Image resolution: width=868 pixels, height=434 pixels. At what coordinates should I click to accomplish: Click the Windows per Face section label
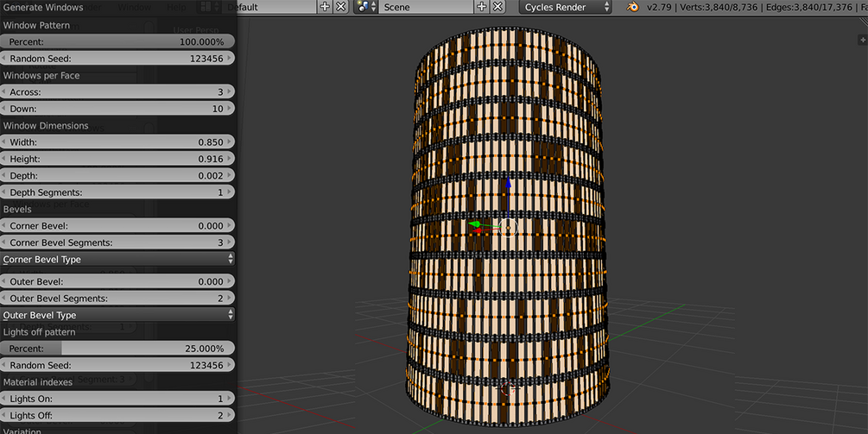(41, 75)
